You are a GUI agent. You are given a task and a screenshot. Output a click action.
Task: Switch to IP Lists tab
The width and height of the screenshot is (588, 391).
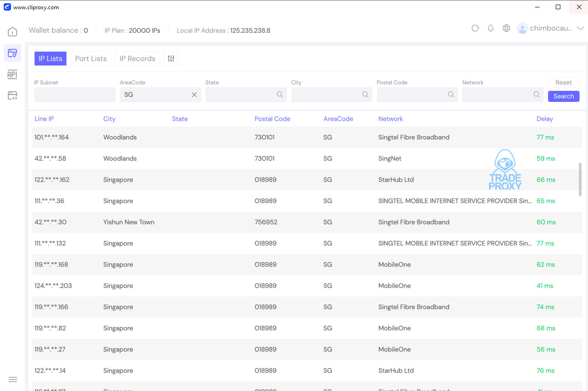pos(51,59)
